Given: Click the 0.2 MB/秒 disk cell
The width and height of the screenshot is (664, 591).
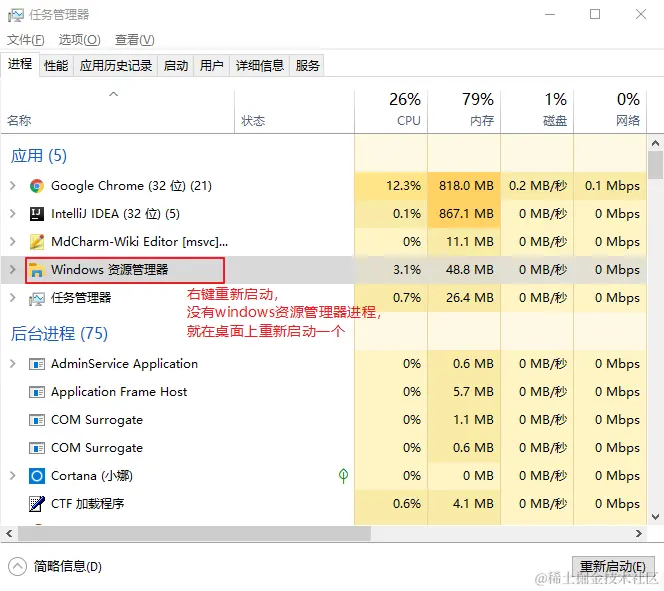Looking at the screenshot, I should click(x=537, y=186).
